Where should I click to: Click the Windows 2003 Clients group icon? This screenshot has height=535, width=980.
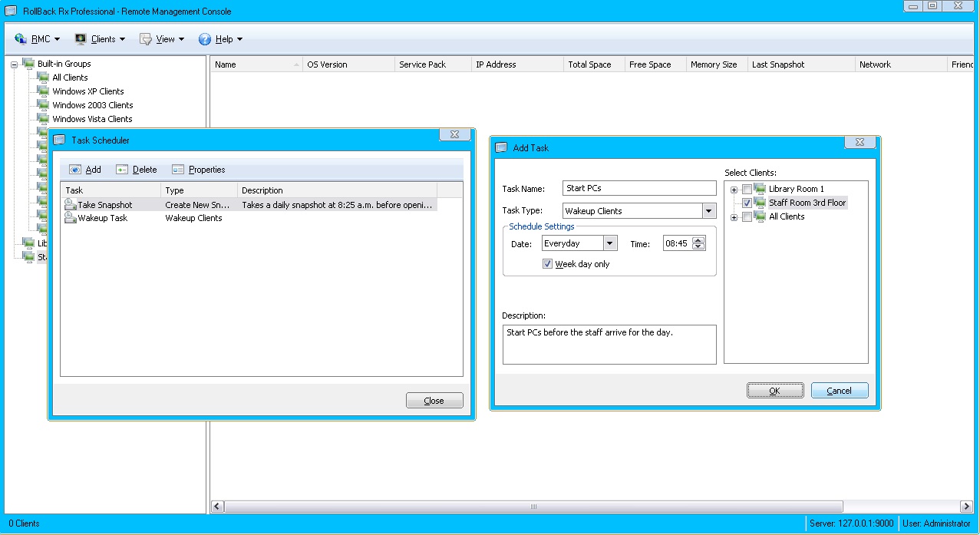click(43, 105)
